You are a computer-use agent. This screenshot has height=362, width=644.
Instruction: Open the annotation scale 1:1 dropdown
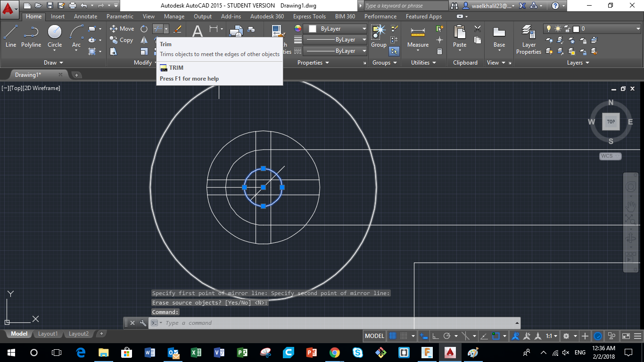click(x=551, y=336)
